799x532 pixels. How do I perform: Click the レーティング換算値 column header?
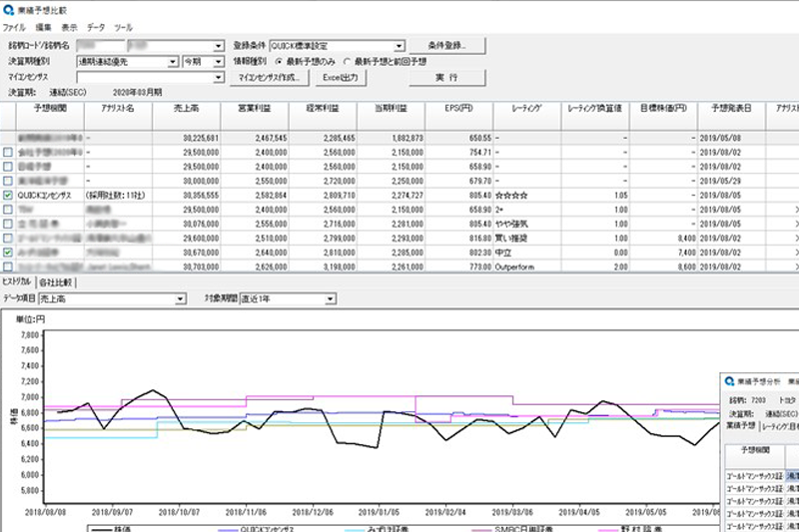pos(595,116)
